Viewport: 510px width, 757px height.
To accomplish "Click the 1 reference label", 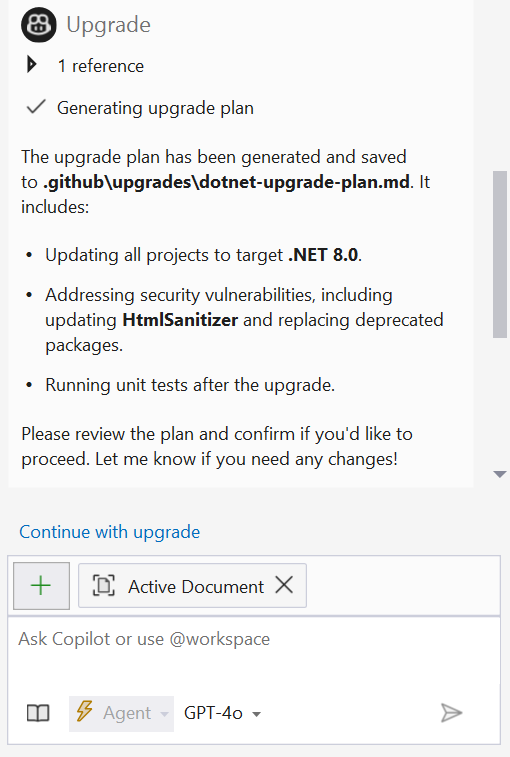I will coord(100,66).
